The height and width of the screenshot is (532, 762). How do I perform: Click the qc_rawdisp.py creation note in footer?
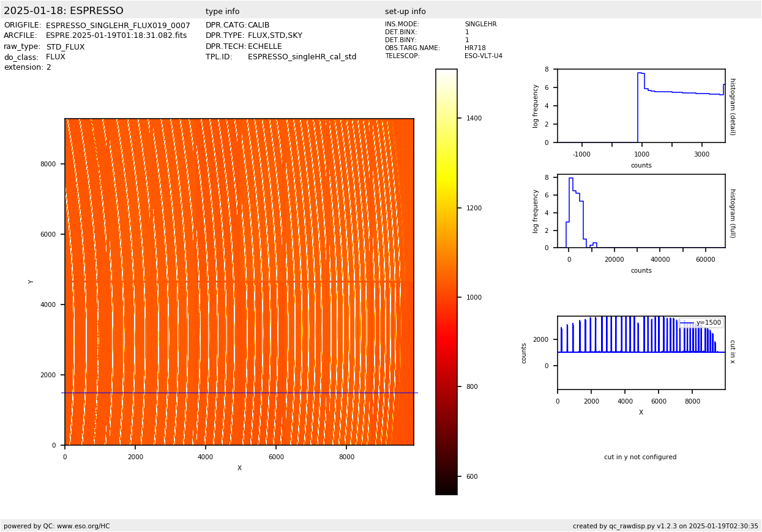click(665, 526)
